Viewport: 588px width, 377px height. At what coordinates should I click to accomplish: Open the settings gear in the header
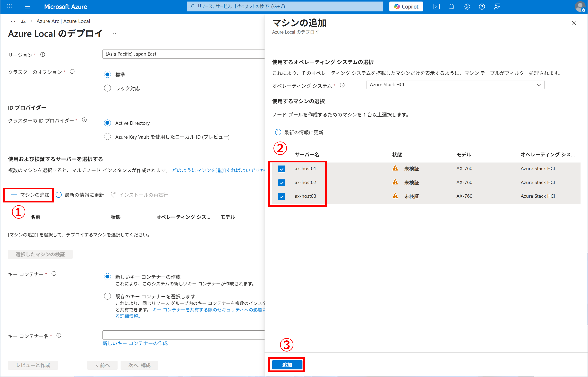(x=467, y=7)
